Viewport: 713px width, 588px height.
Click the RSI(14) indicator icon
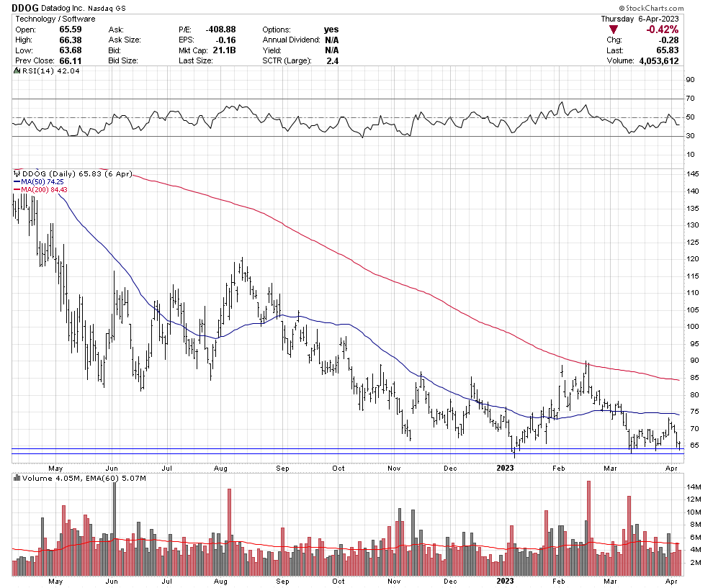click(x=17, y=71)
